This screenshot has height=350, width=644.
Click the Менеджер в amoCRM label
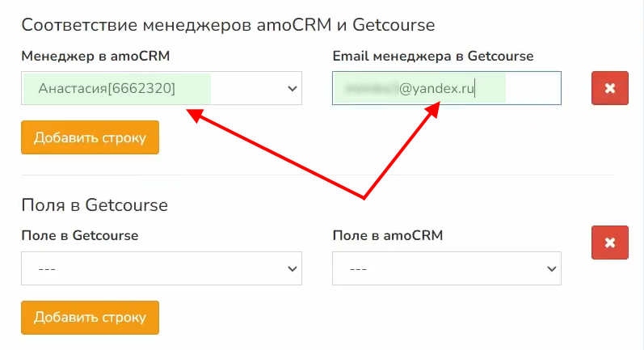coord(95,56)
